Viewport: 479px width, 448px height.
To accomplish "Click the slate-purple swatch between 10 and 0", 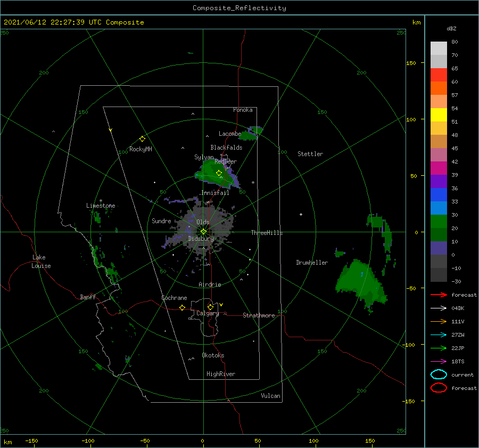I will 439,248.
